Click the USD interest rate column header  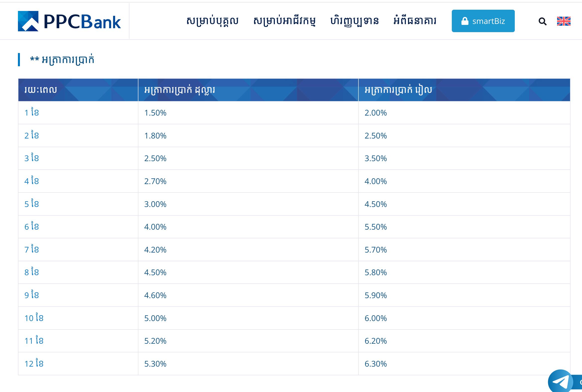point(179,90)
